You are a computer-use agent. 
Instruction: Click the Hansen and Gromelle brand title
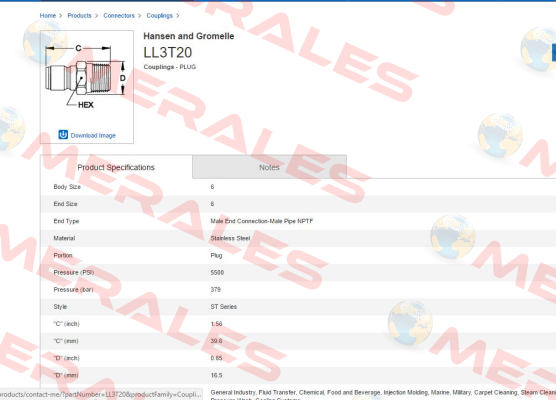189,36
